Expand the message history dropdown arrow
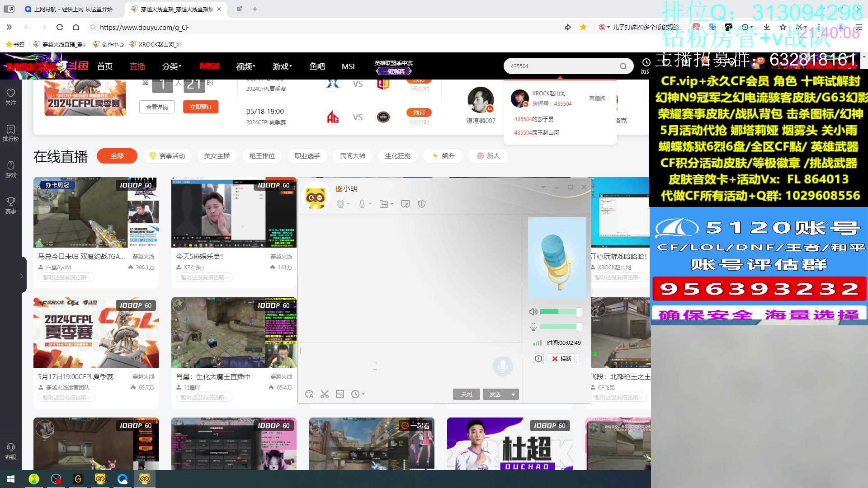Viewport: 868px width, 488px height. point(363,394)
